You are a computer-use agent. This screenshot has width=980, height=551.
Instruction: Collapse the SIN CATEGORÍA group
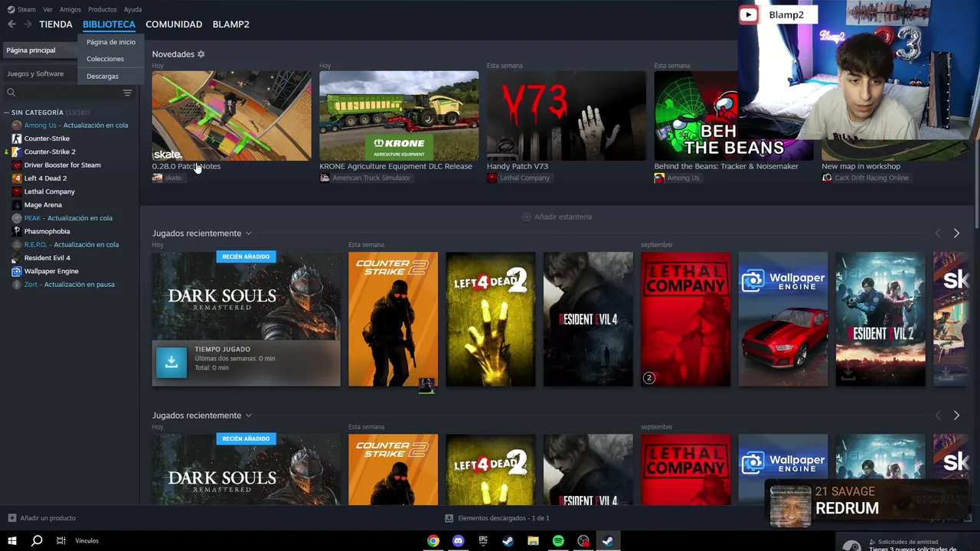[6, 112]
